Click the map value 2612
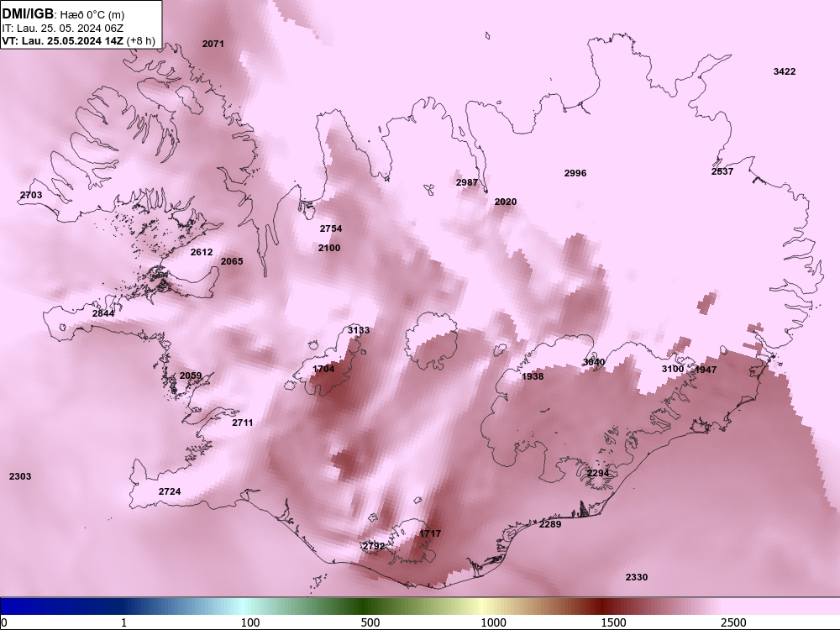 tap(202, 252)
